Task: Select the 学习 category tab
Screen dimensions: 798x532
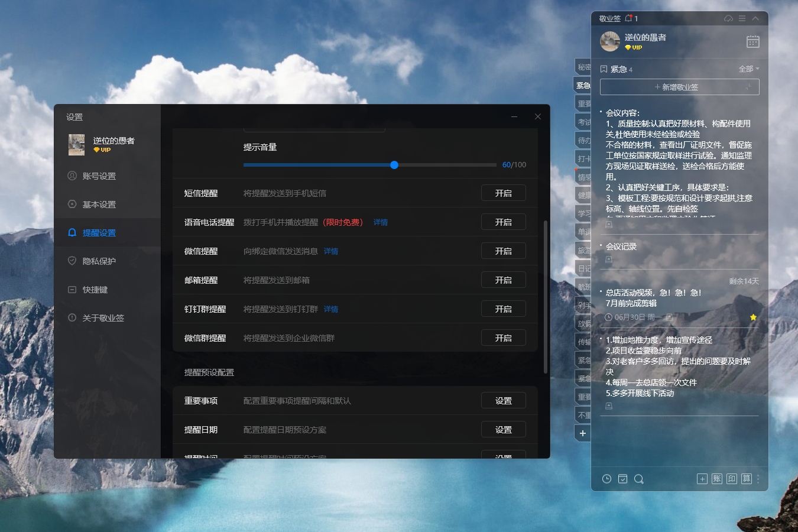Action: pyautogui.click(x=583, y=213)
